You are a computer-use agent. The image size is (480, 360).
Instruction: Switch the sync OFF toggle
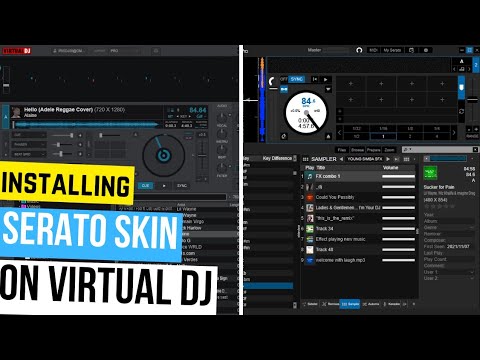tap(283, 79)
